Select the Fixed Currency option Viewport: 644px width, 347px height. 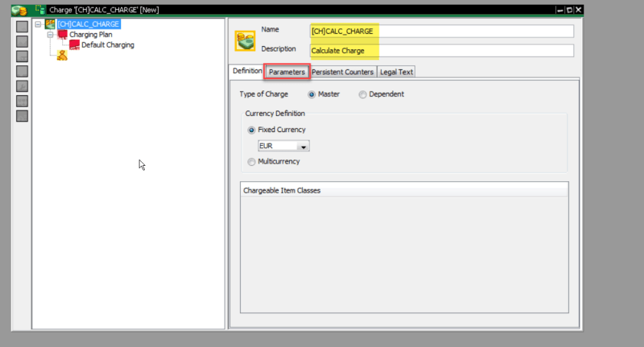(x=251, y=130)
